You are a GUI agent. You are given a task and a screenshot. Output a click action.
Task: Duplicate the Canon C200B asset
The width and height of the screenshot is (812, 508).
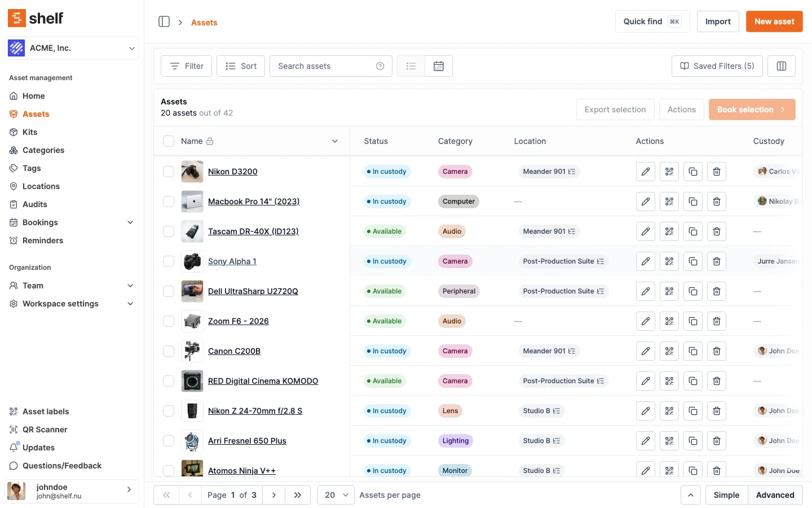point(693,351)
